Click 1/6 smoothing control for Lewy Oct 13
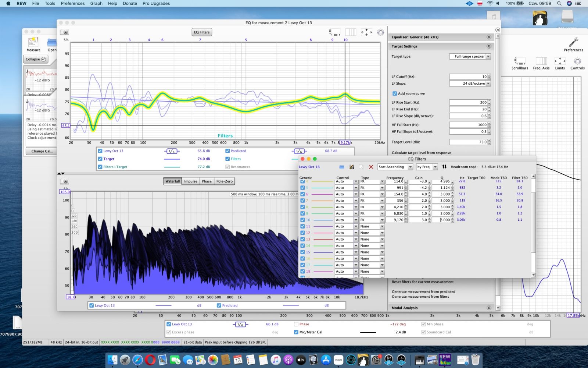 [x=172, y=151]
